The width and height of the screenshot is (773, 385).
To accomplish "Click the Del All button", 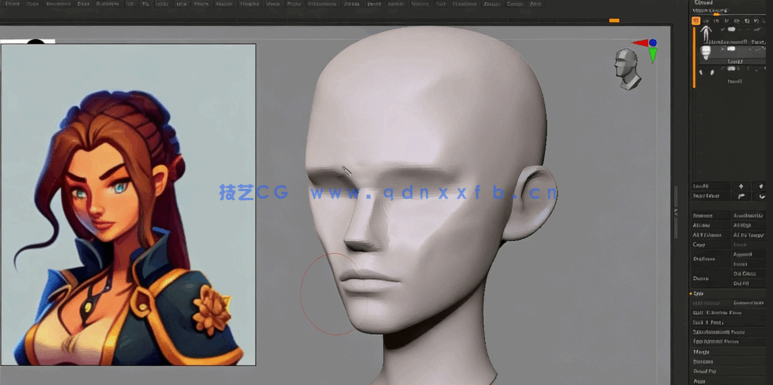I will coord(748,283).
